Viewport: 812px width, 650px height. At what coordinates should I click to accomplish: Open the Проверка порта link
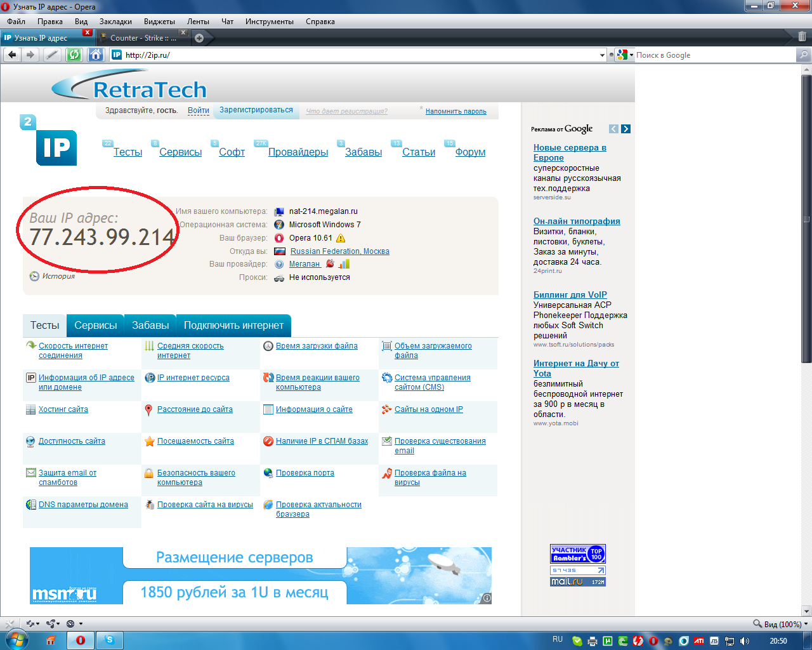[x=304, y=473]
